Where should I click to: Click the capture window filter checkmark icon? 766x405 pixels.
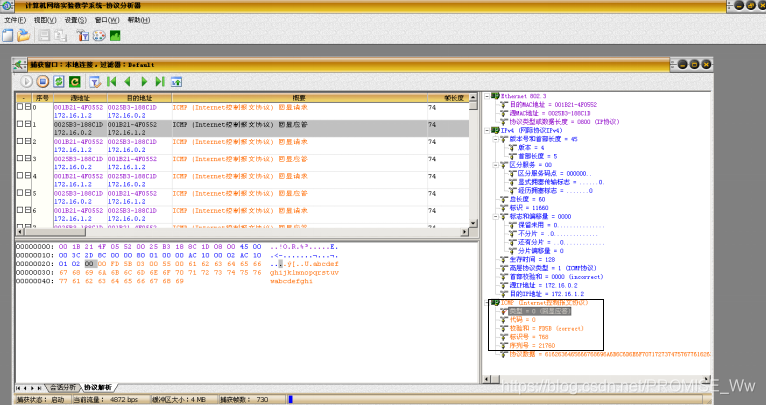tap(95, 82)
